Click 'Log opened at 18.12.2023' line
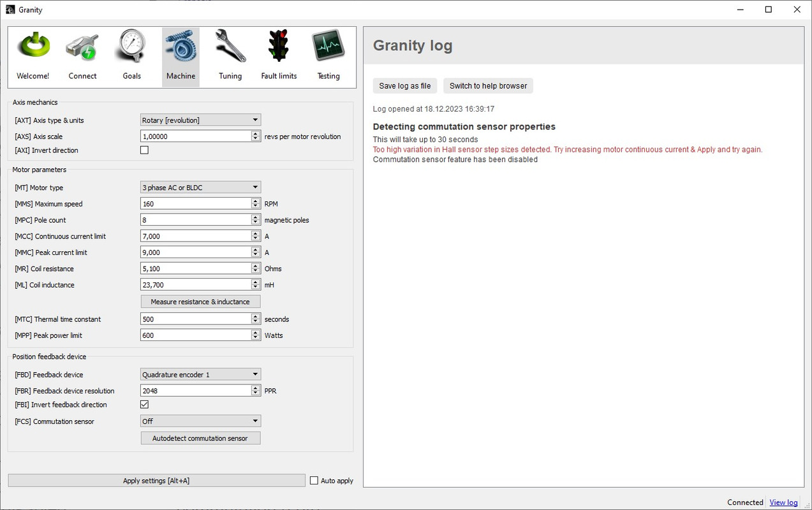Viewport: 812px width, 510px height. (434, 109)
